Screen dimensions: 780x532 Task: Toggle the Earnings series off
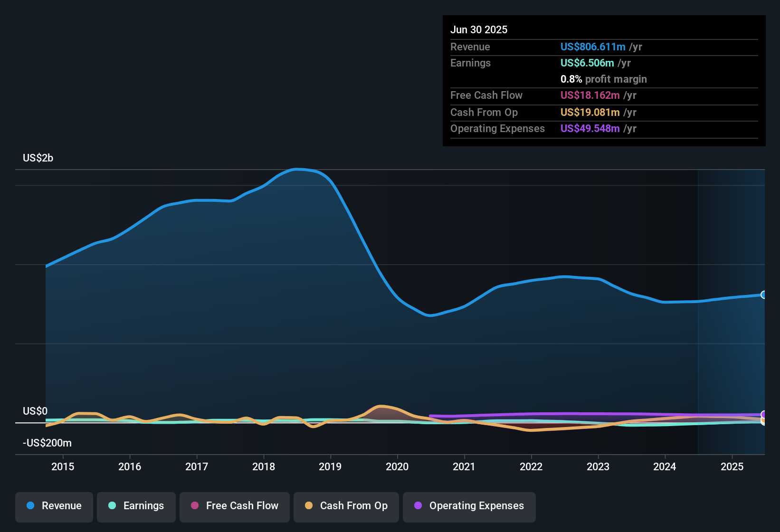pyautogui.click(x=136, y=506)
